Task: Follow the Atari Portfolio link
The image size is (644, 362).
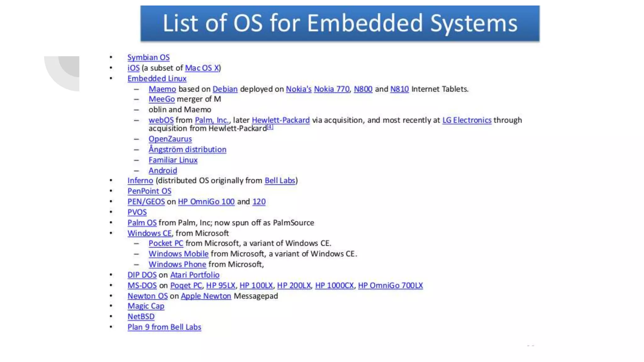Action: point(195,275)
